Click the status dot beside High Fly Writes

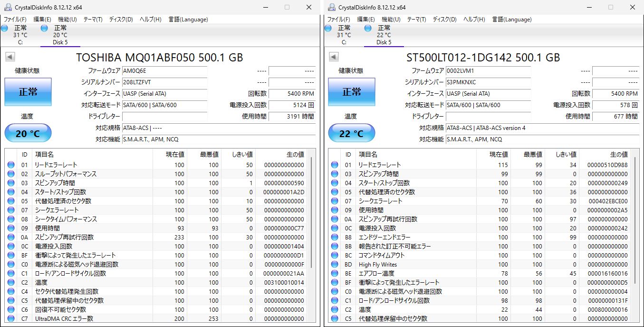point(334,264)
